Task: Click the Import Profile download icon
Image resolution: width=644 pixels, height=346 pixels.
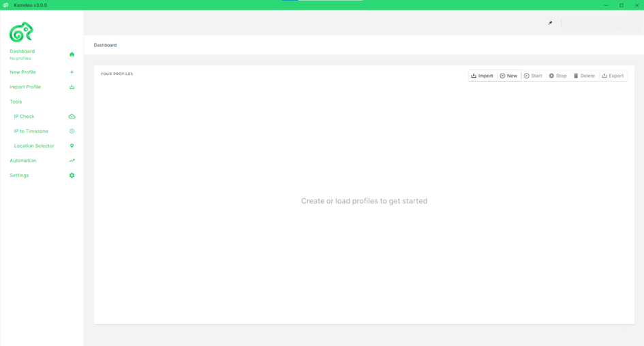Action: (x=72, y=86)
